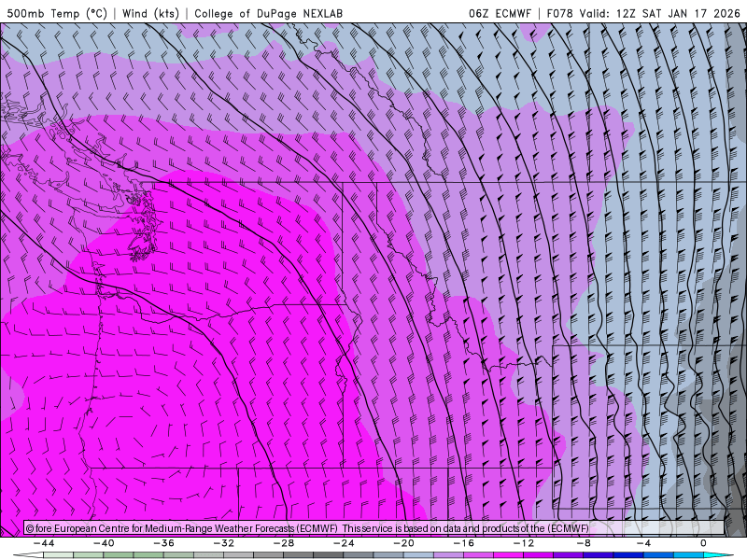Click the -4 color scale label
The image size is (747, 560).
pos(643,543)
